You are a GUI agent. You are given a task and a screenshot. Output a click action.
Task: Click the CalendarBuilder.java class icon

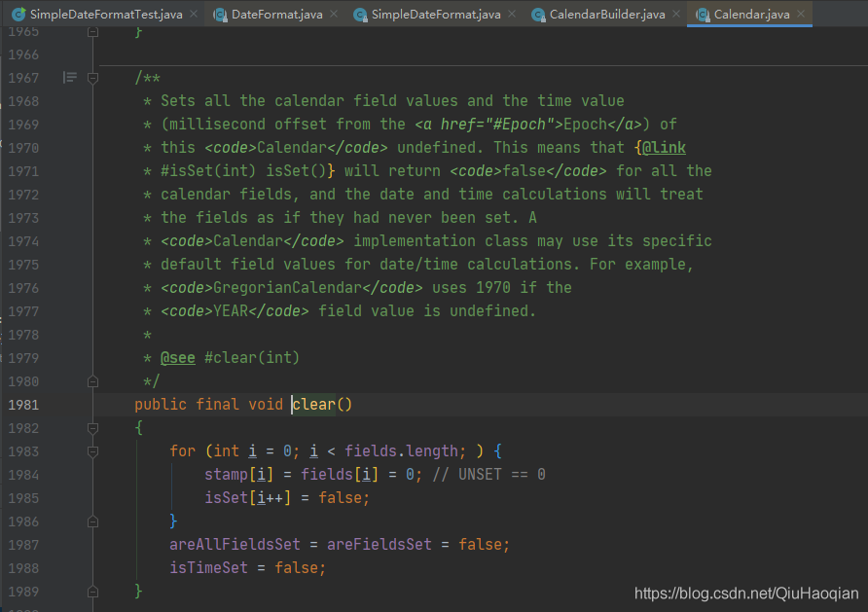[537, 15]
